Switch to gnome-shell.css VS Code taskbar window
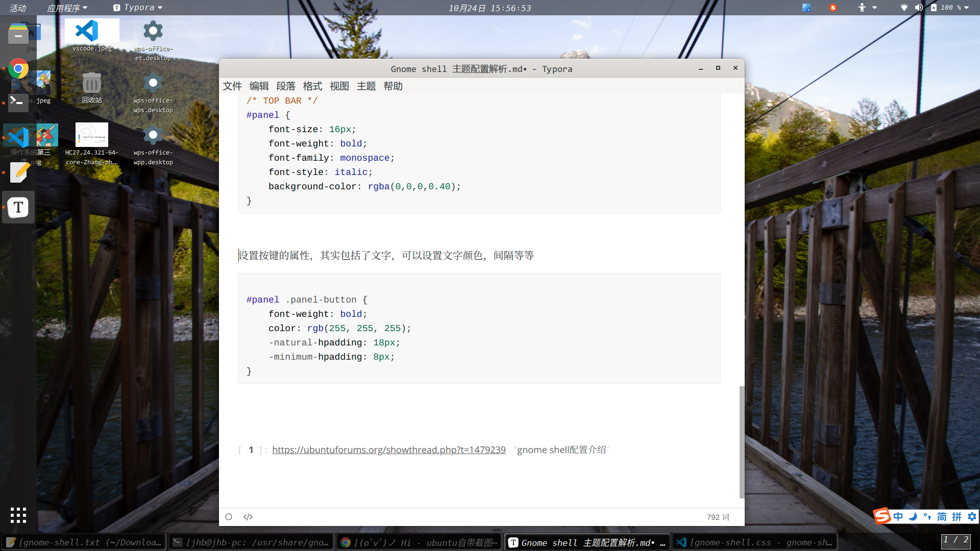 tap(755, 542)
